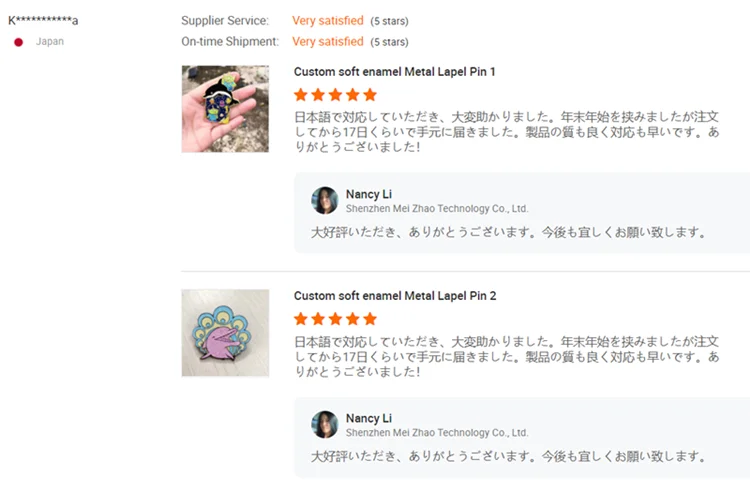750x490 pixels.
Task: Click the first Japanese review text
Action: point(506,132)
